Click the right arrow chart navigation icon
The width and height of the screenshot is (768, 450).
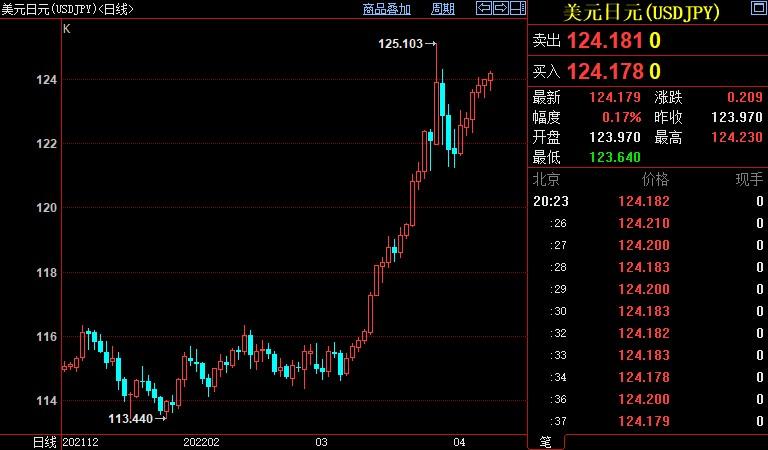499,8
